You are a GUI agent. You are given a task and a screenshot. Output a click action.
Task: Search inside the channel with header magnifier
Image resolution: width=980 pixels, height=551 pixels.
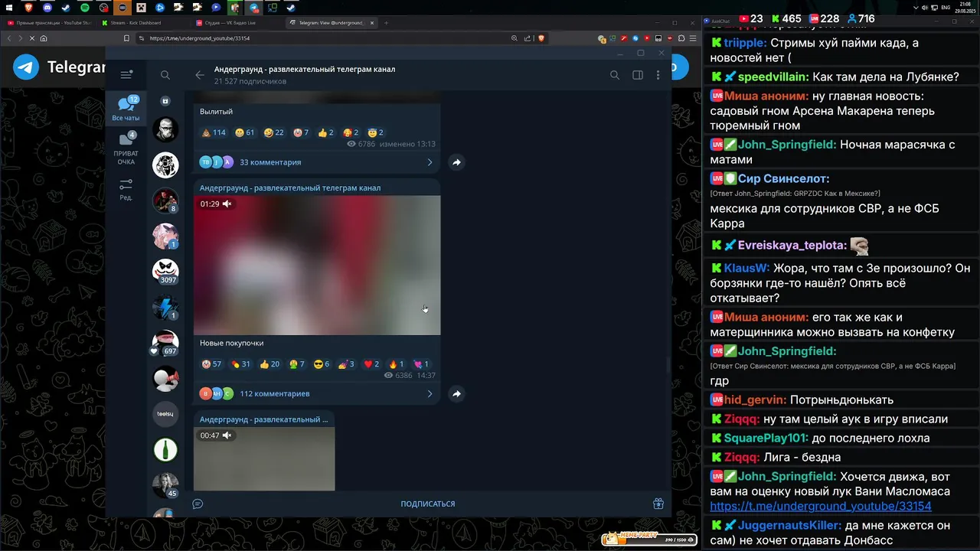[614, 75]
